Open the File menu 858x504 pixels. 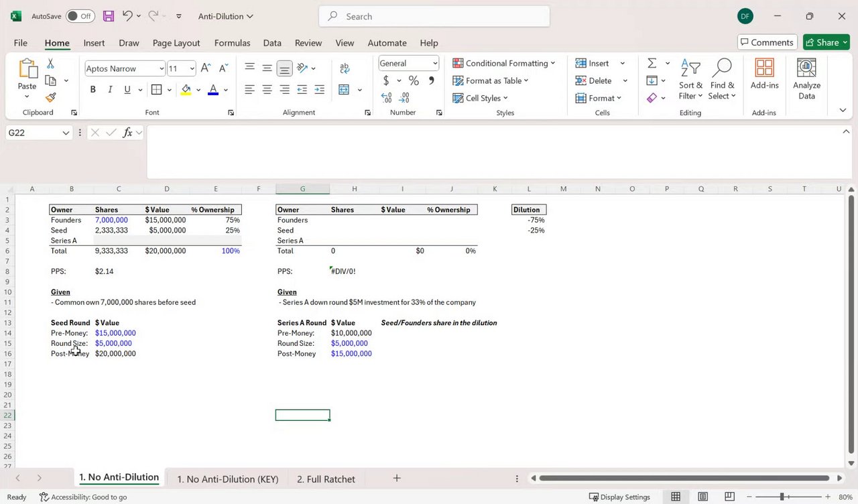(21, 43)
